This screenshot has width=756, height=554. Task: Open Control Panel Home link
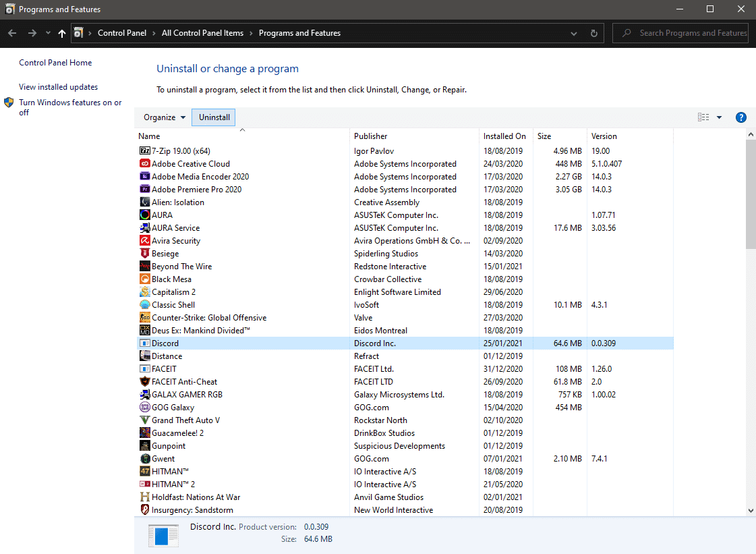pyautogui.click(x=55, y=63)
